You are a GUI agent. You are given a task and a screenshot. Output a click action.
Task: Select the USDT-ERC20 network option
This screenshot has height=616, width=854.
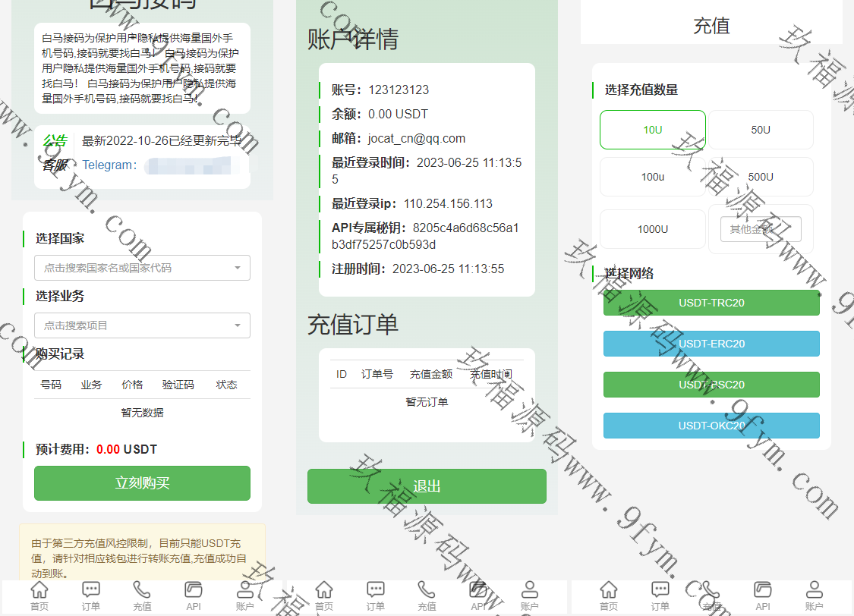pos(711,344)
